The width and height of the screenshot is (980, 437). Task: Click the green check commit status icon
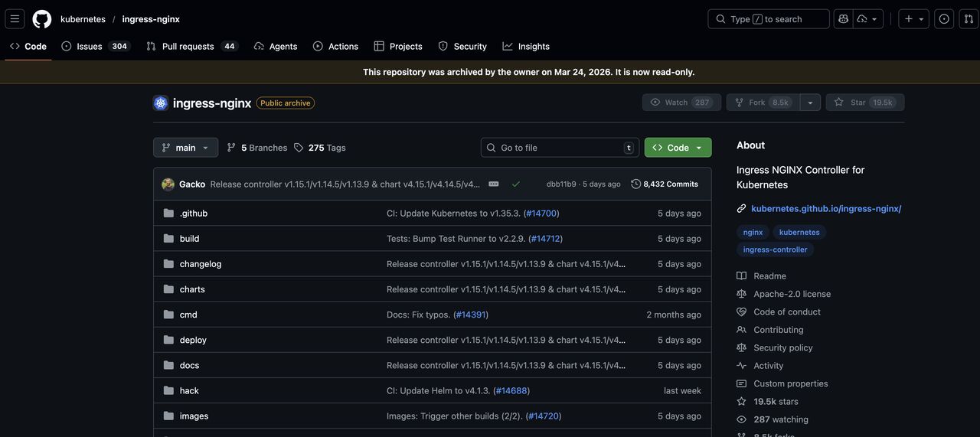click(x=516, y=184)
